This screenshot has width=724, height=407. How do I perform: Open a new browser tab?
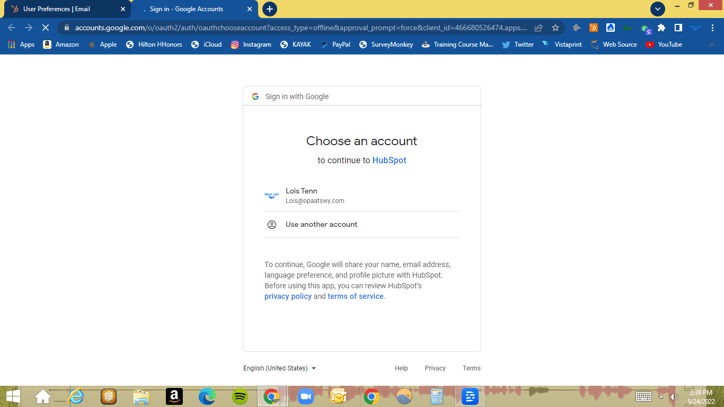click(x=270, y=9)
